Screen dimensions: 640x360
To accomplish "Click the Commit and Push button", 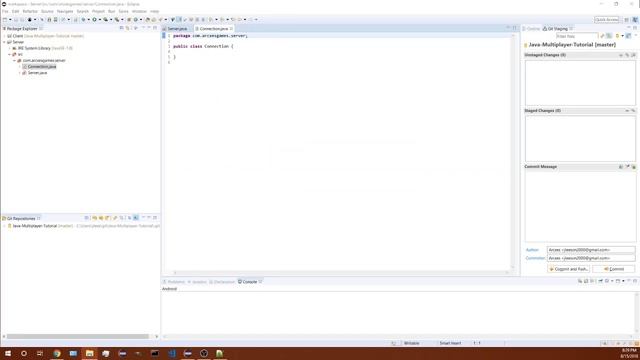I will tap(569, 269).
